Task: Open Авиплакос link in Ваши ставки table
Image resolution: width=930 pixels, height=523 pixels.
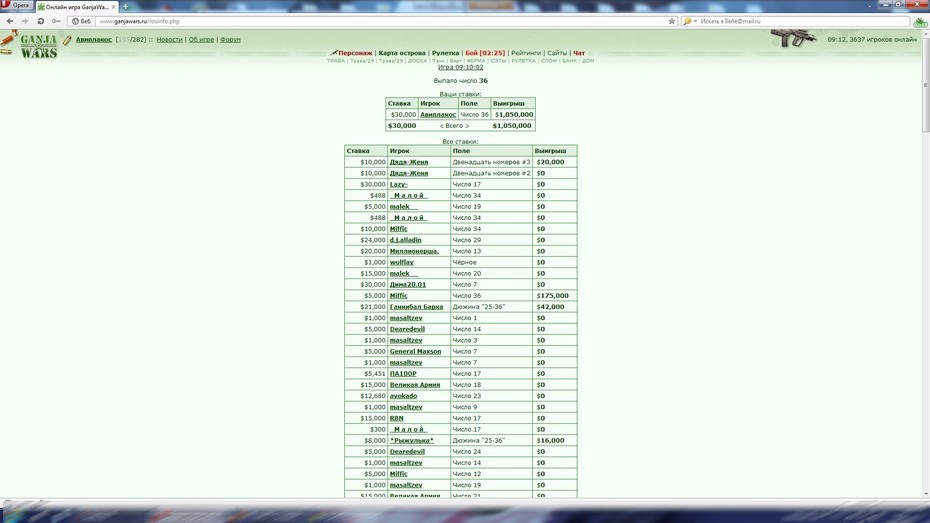Action: (438, 114)
